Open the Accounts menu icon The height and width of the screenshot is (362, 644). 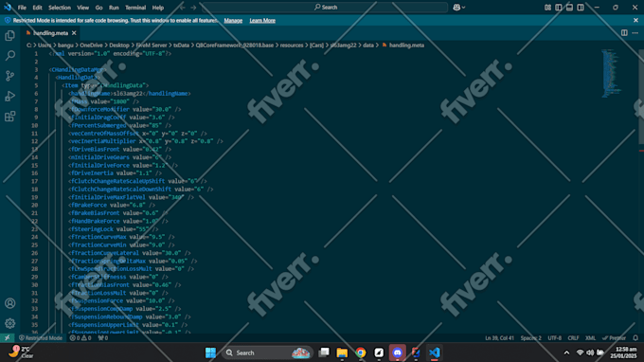[9, 303]
